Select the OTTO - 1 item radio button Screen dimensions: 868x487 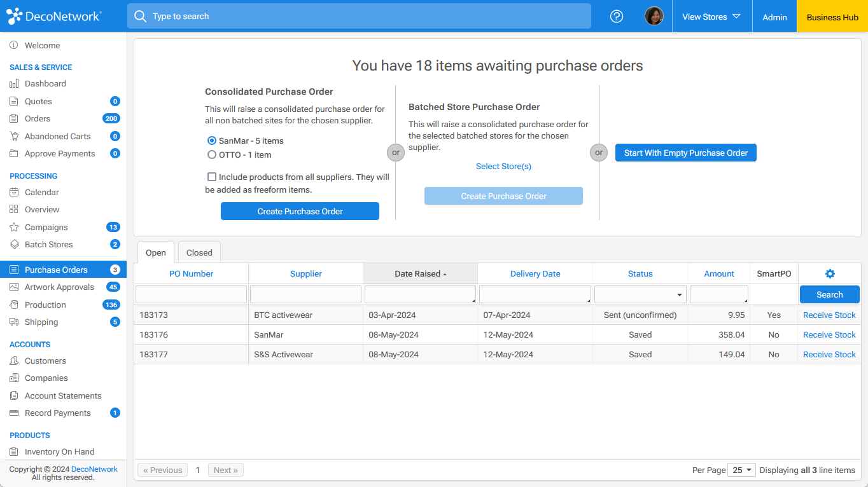211,154
